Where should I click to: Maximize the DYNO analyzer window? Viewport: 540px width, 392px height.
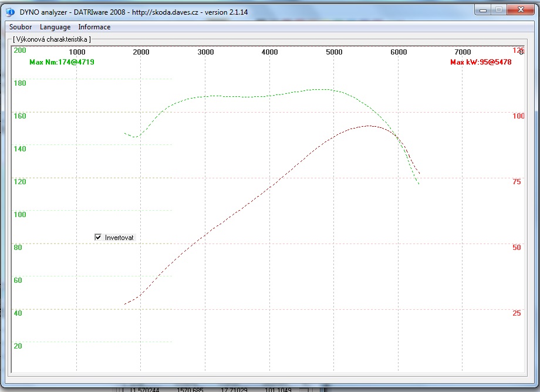pos(498,9)
